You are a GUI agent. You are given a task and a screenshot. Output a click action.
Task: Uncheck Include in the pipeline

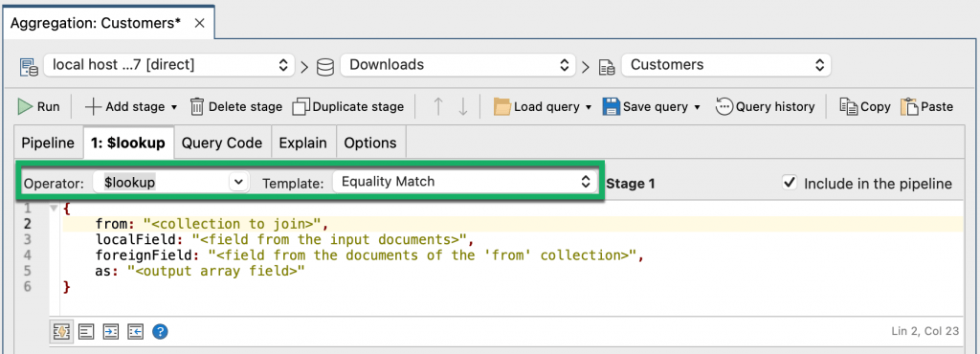(790, 183)
